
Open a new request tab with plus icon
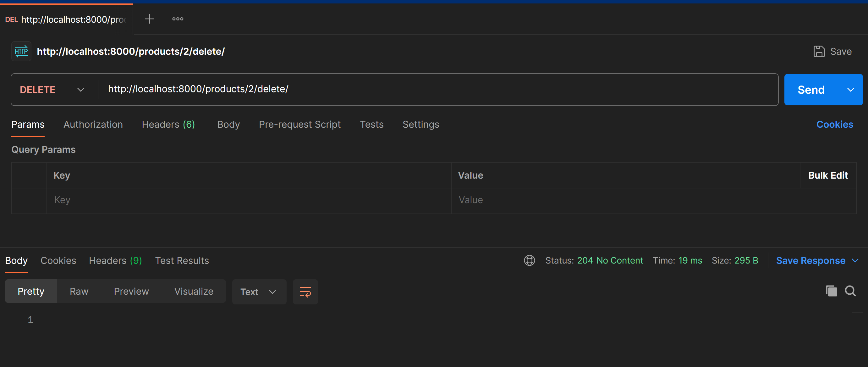tap(149, 19)
